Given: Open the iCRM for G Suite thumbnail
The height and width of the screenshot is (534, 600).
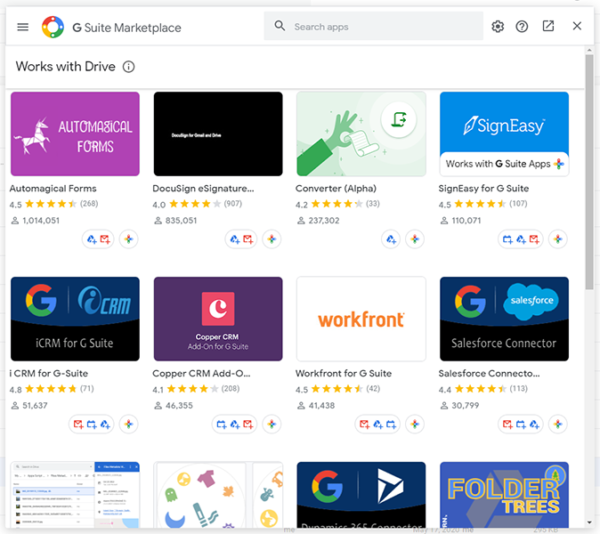Looking at the screenshot, I should click(75, 319).
